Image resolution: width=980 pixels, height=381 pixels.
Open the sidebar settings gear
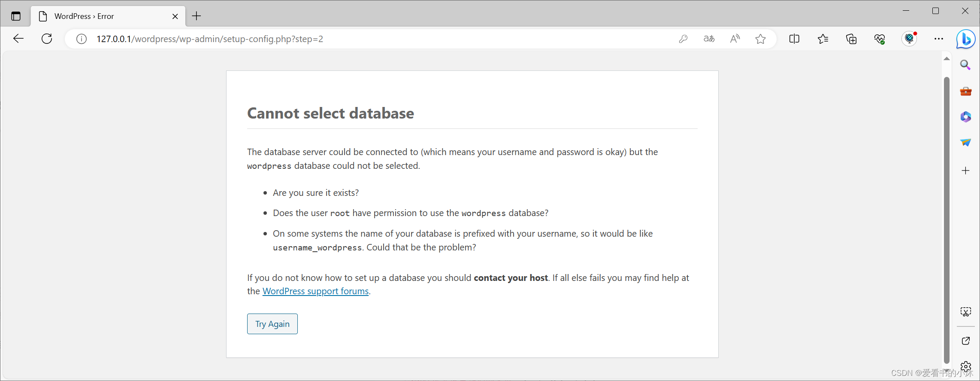click(965, 367)
